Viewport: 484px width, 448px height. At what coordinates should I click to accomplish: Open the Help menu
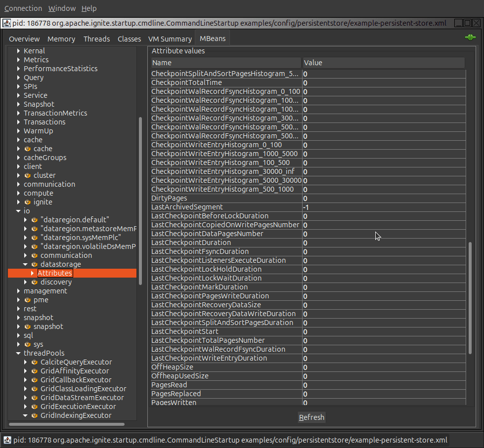pyautogui.click(x=89, y=8)
